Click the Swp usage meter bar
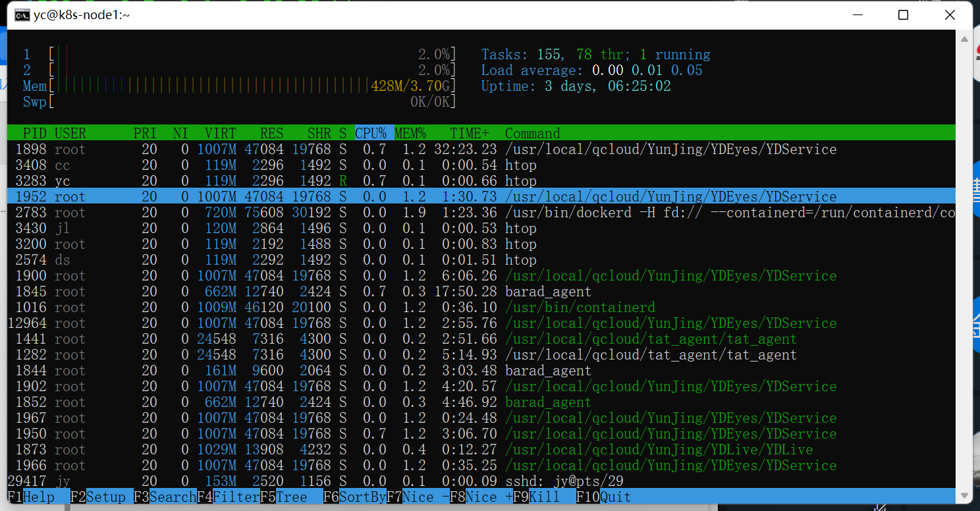This screenshot has height=511, width=980. click(240, 102)
